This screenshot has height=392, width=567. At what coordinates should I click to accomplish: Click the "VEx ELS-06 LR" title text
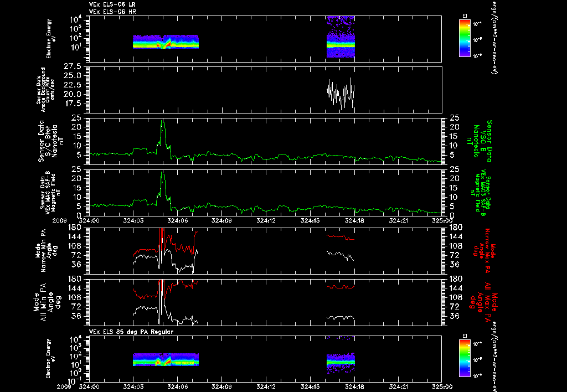[112, 4]
